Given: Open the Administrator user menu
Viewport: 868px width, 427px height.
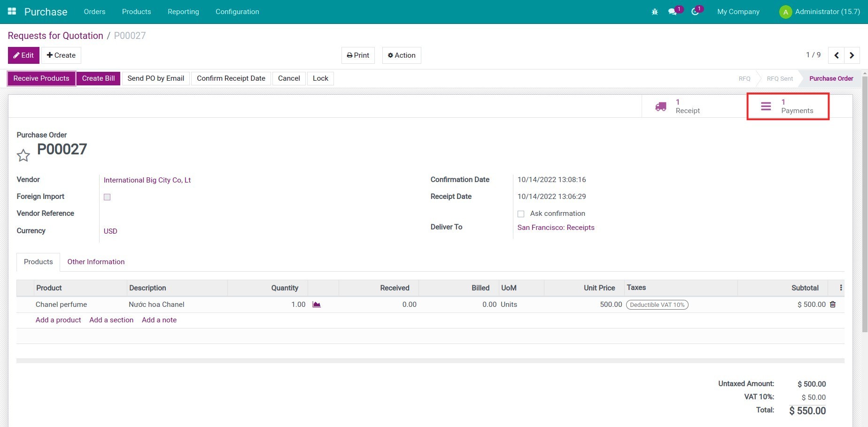Looking at the screenshot, I should point(819,12).
